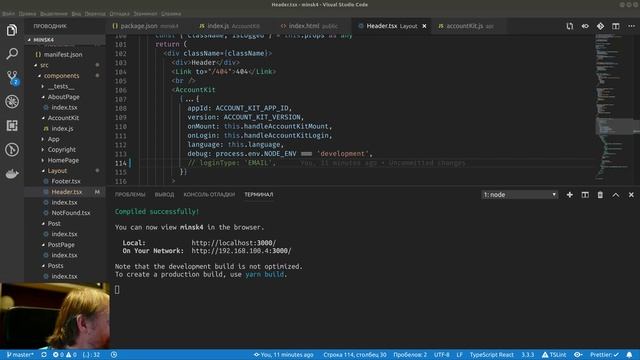Open the Терминал menu

145,13
